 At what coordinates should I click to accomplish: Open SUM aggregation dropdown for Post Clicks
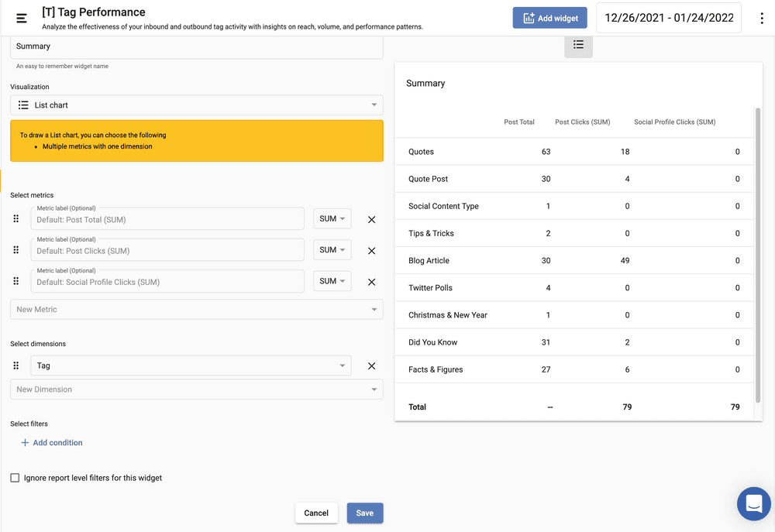tap(332, 250)
